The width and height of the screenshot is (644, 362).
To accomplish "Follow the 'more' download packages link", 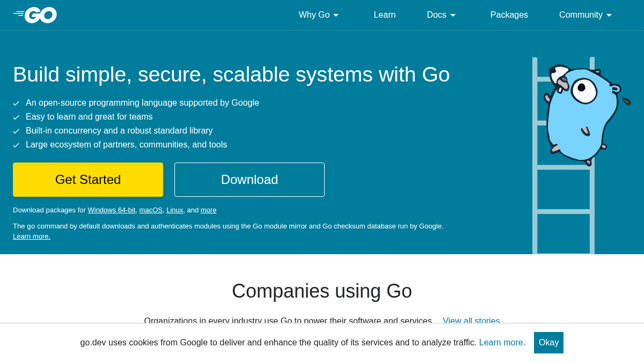I will [x=209, y=210].
